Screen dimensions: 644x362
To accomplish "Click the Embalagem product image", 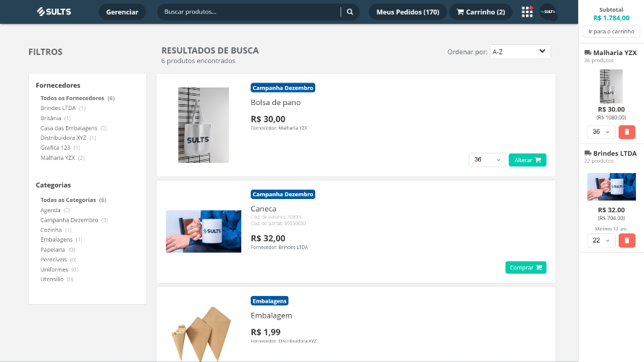I will click(x=201, y=333).
